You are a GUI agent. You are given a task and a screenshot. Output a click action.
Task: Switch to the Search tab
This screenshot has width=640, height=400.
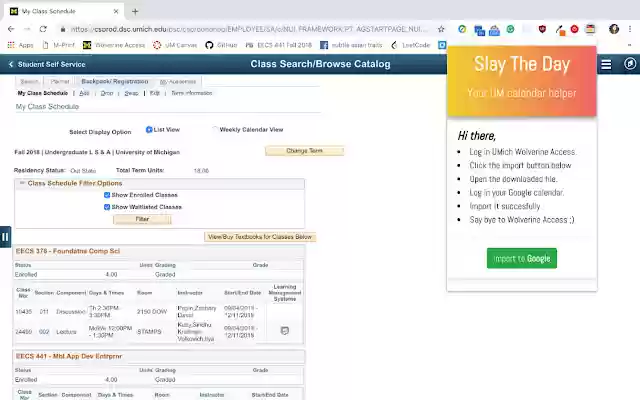click(x=29, y=81)
